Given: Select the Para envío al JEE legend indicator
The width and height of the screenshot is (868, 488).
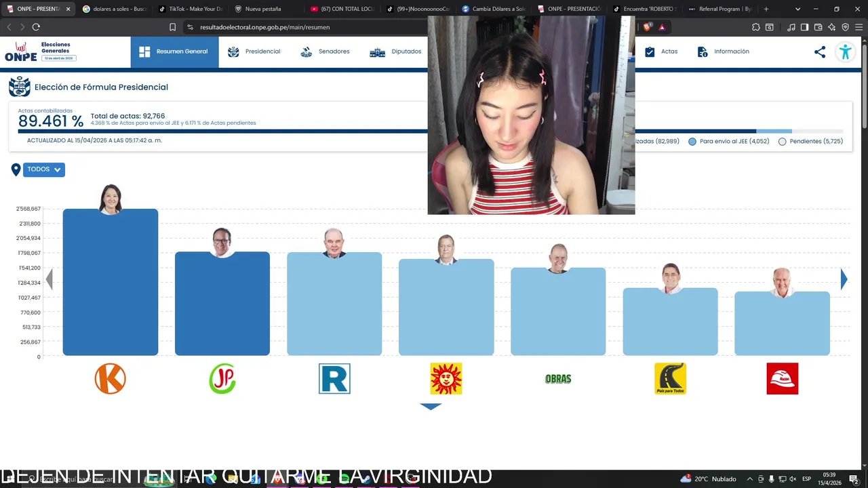Looking at the screenshot, I should pyautogui.click(x=692, y=142).
